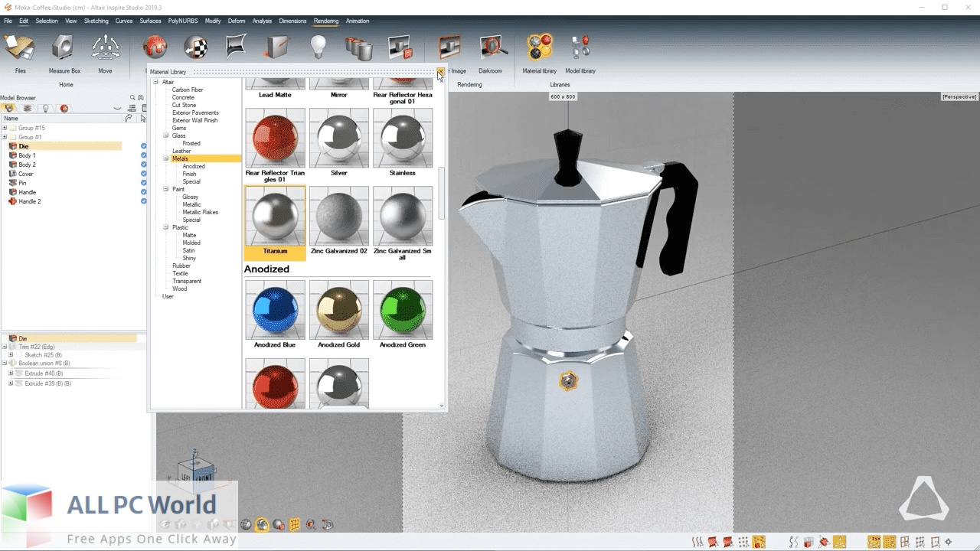
Task: Click the Render Image icon
Action: point(449,47)
